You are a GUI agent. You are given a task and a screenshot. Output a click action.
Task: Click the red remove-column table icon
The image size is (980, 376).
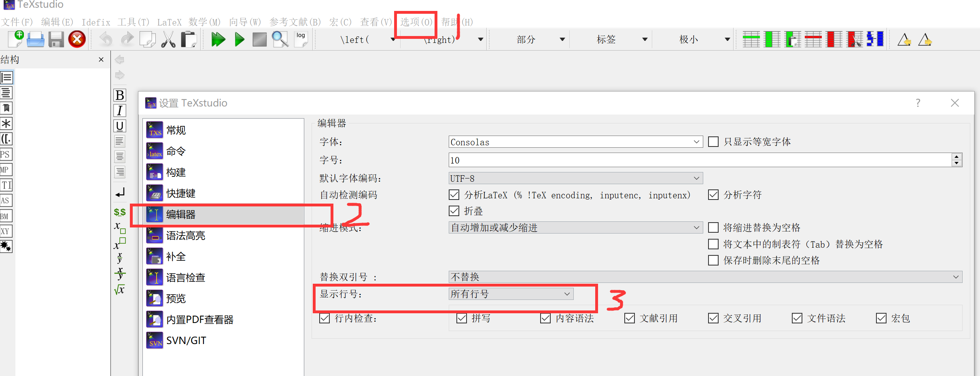pyautogui.click(x=834, y=39)
